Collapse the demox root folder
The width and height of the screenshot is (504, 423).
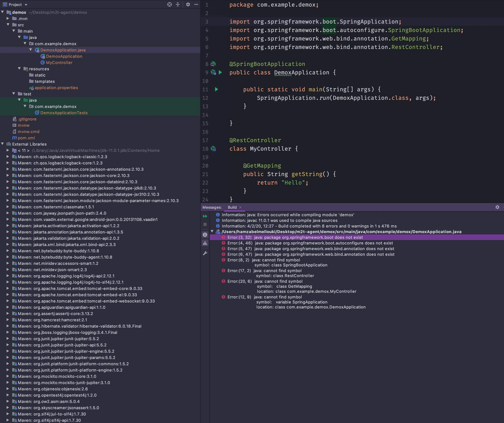coord(2,12)
